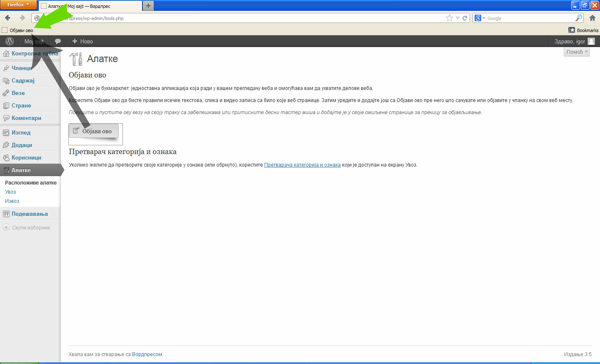This screenshot has height=364, width=600.
Task: Switch to the Алатке browser tab
Action: [91, 6]
